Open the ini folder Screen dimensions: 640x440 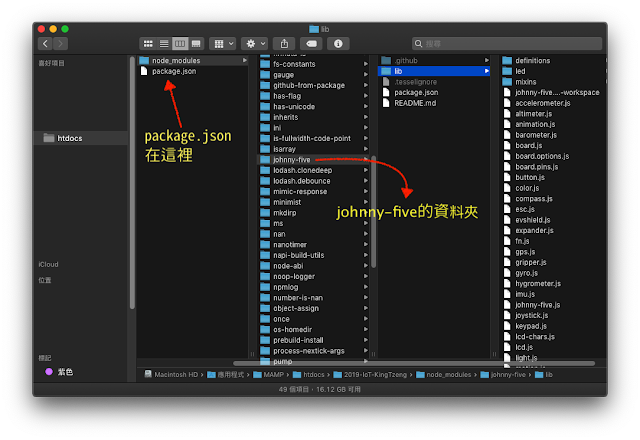314,128
